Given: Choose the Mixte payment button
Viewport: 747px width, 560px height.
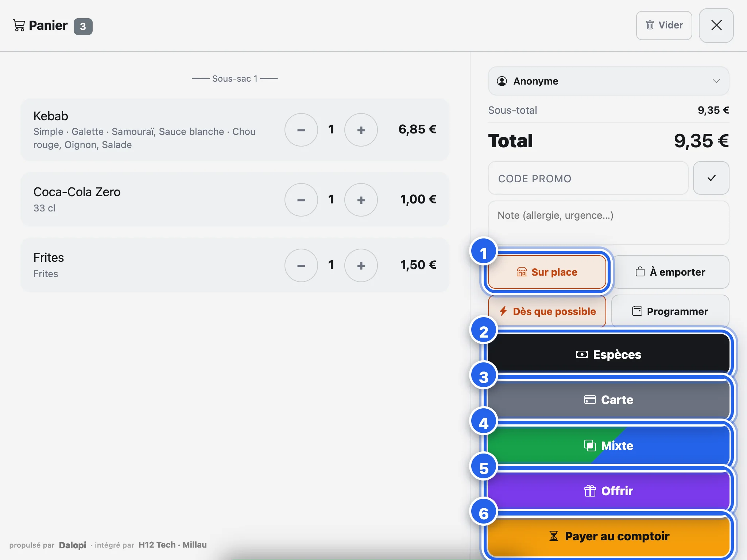Looking at the screenshot, I should pyautogui.click(x=608, y=446).
